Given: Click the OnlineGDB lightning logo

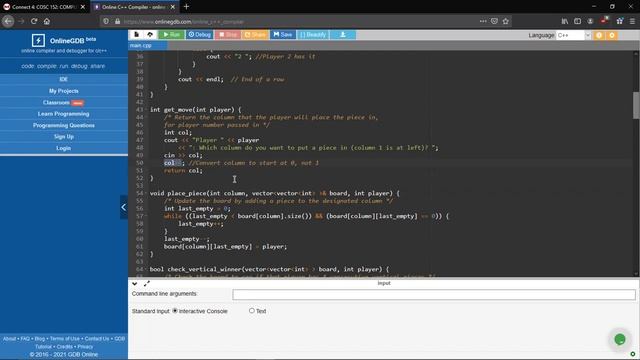Looking at the screenshot, I should click(x=38, y=40).
